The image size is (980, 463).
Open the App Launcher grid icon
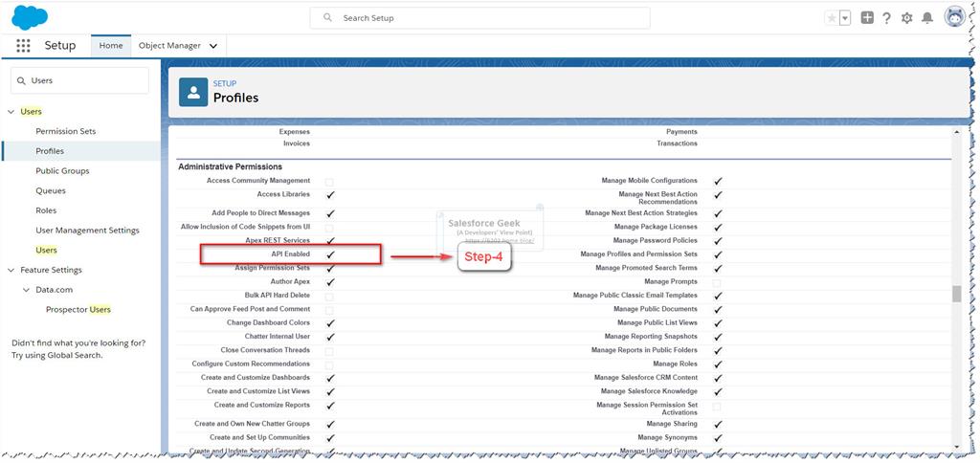(x=23, y=46)
